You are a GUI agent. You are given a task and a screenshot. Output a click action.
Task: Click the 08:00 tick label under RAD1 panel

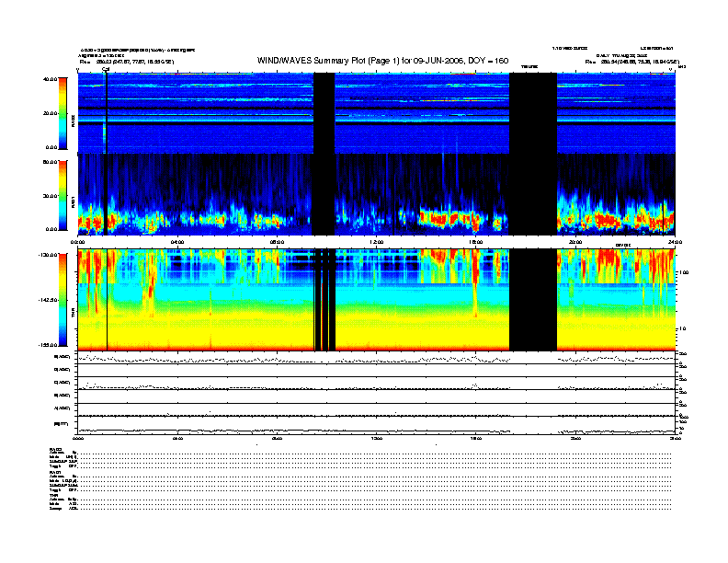click(x=277, y=242)
